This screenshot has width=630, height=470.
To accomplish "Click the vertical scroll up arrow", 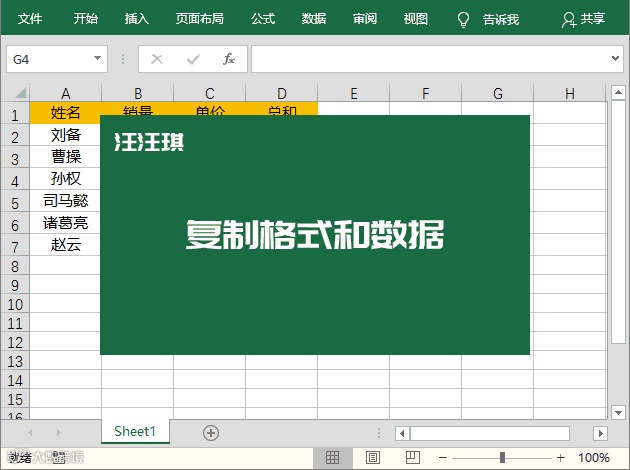I will click(x=618, y=93).
